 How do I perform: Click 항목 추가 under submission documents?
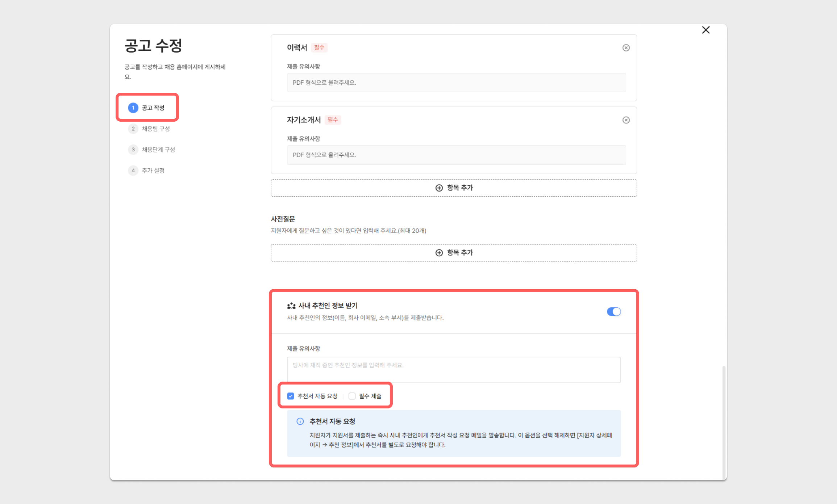point(454,188)
